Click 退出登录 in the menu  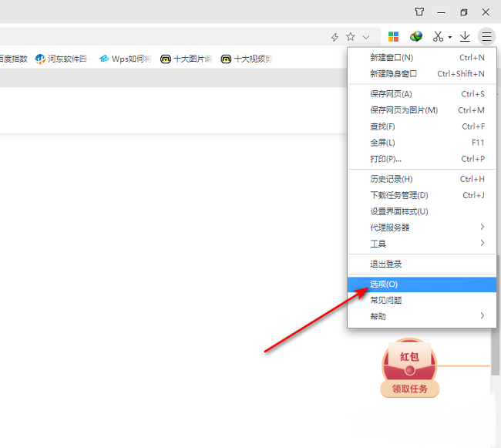[422, 264]
